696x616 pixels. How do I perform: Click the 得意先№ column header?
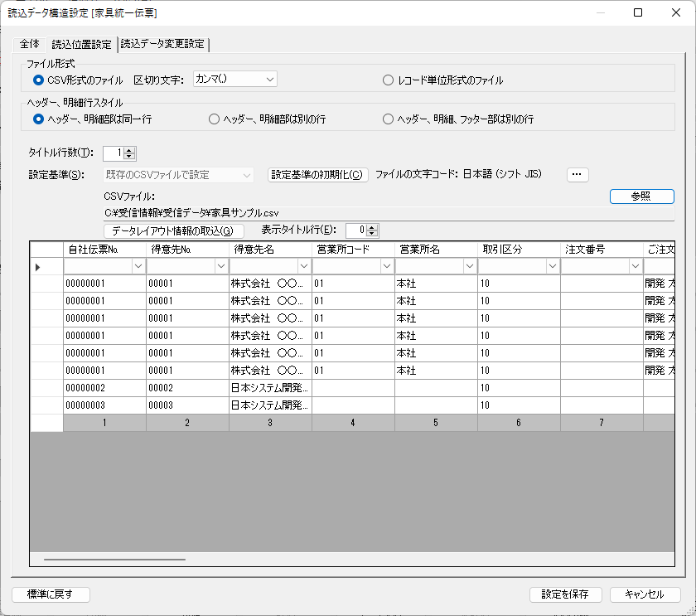coord(187,250)
